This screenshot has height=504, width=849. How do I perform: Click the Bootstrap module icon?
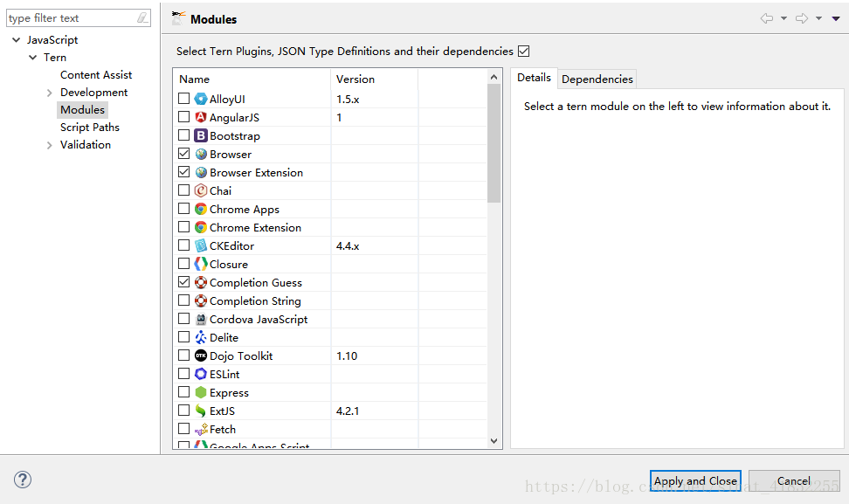pos(201,136)
